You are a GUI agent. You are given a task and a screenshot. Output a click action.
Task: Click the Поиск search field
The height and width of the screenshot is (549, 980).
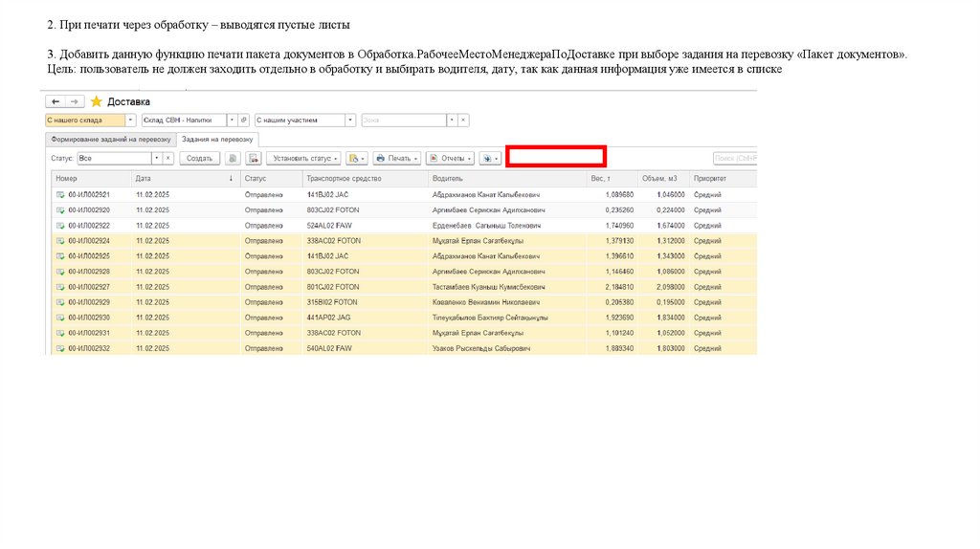coord(735,159)
